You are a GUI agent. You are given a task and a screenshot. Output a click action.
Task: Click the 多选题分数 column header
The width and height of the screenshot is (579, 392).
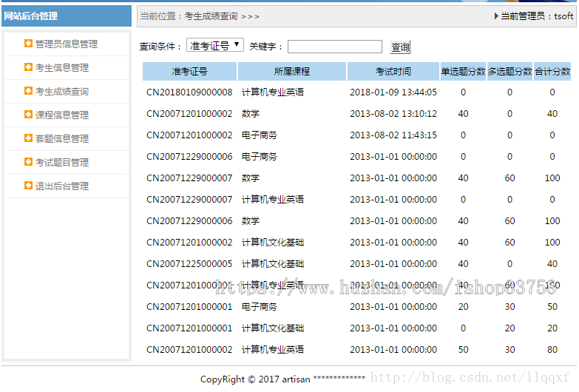509,71
